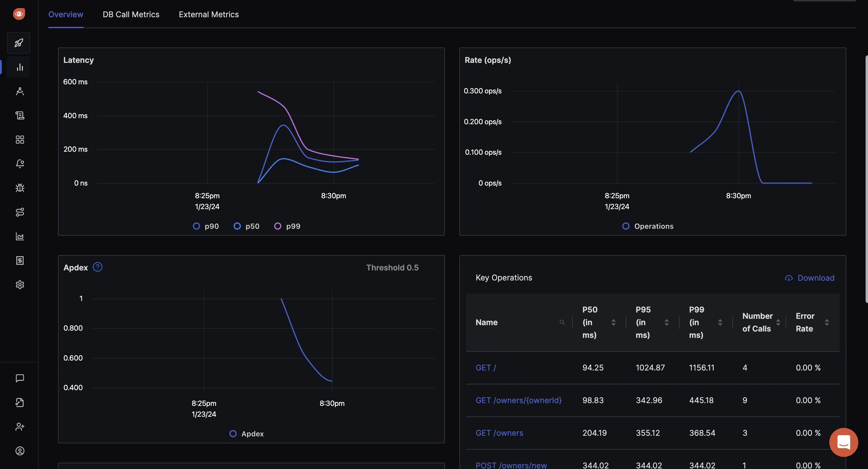
Task: Open Alerts bell icon in sidebar
Action: coord(20,164)
